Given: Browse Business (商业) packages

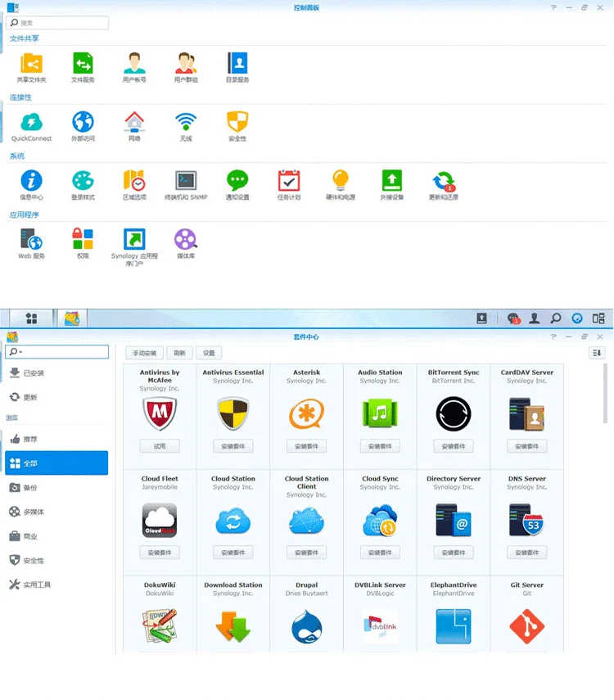Looking at the screenshot, I should (x=56, y=536).
